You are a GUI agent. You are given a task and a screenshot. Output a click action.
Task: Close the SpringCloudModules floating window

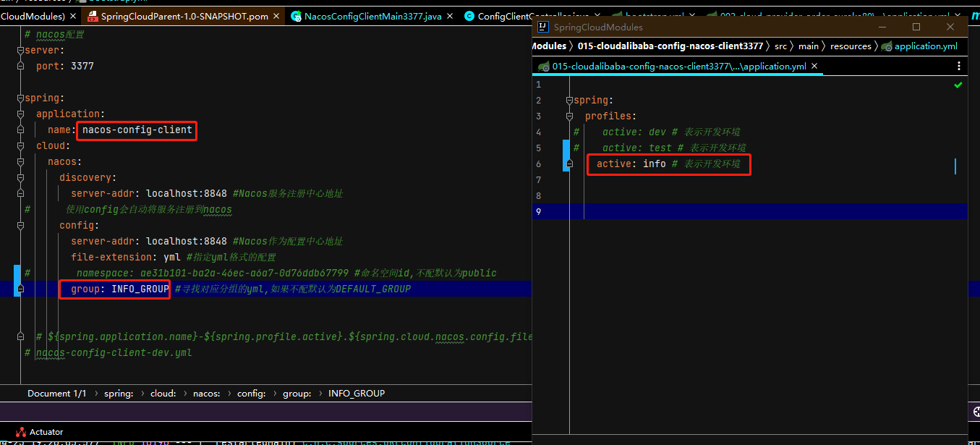coord(950,27)
